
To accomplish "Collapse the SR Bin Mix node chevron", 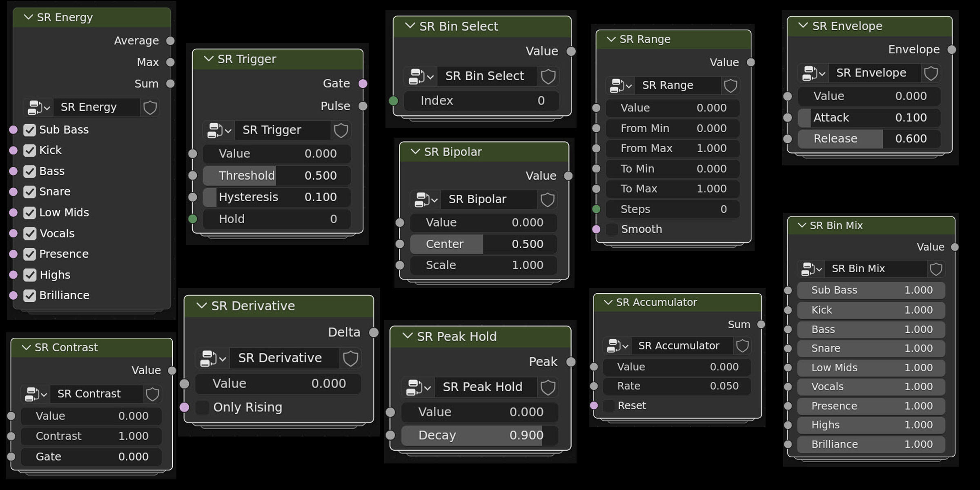I will coord(802,225).
